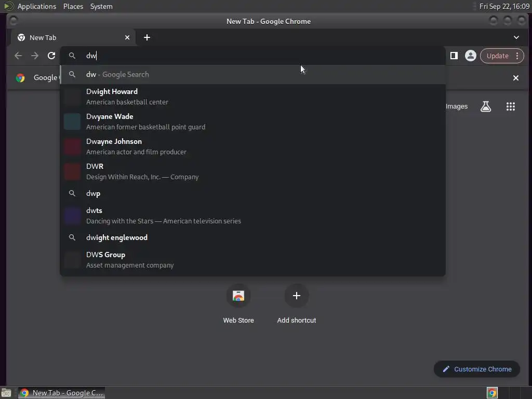The image size is (532, 399).
Task: Reload the page with the refresh icon
Action: [51, 56]
